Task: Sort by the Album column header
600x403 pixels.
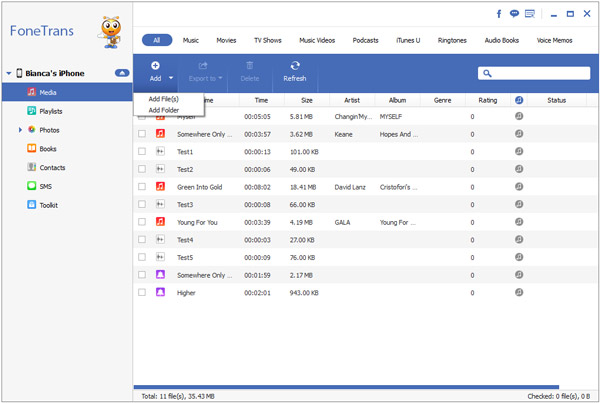Action: tap(398, 100)
